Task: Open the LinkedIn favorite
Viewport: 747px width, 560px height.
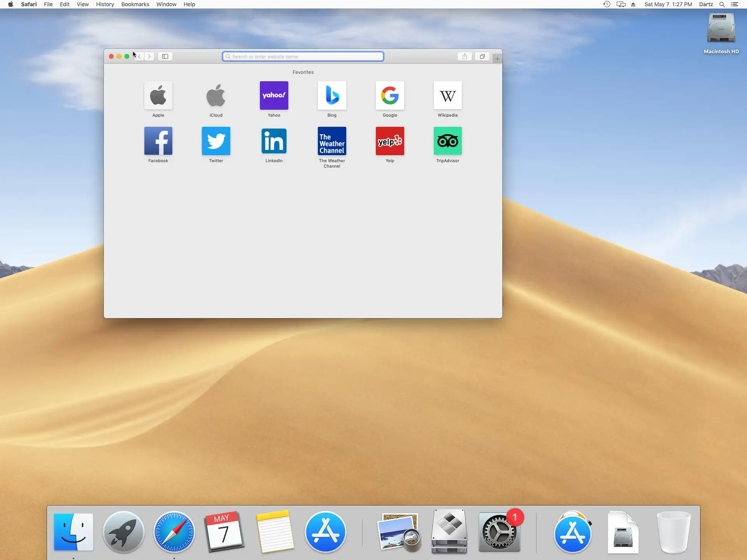Action: point(274,141)
